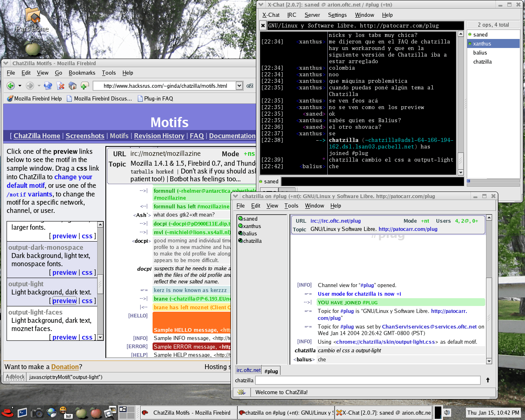Open Firebird window menu chevron in titlebar
Viewport: 525px width, 420px height.
tap(6, 63)
